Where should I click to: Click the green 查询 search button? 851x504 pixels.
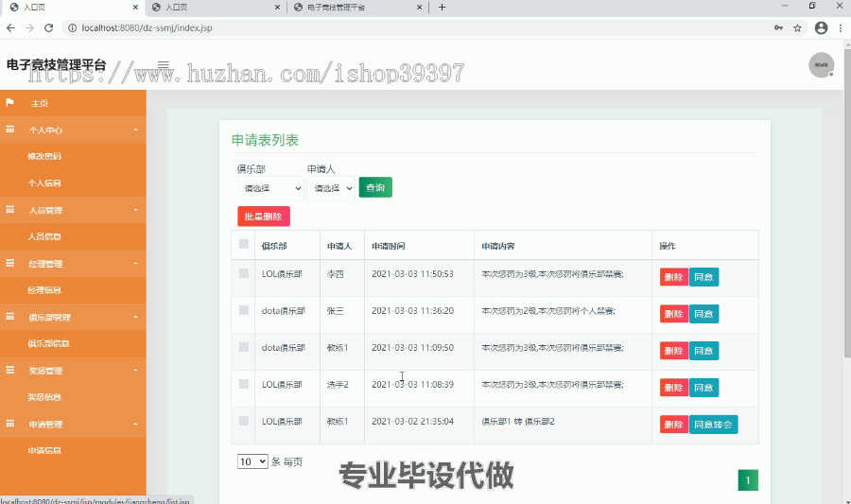click(375, 188)
